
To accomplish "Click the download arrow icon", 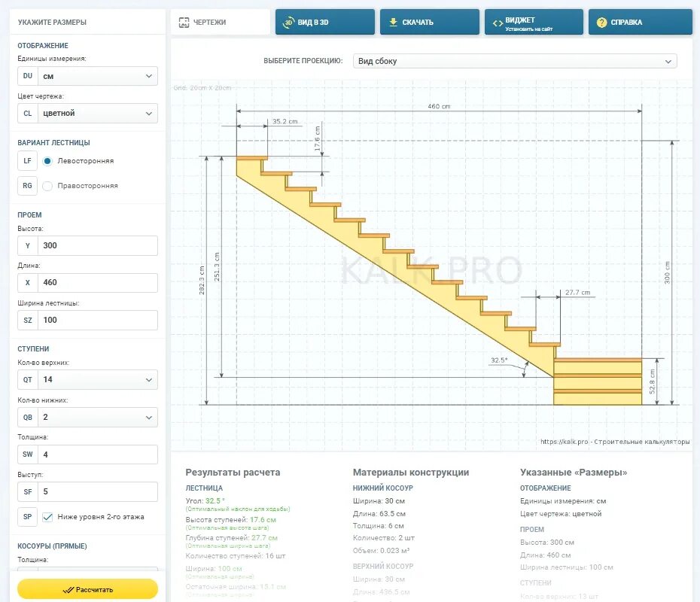I will tap(394, 22).
